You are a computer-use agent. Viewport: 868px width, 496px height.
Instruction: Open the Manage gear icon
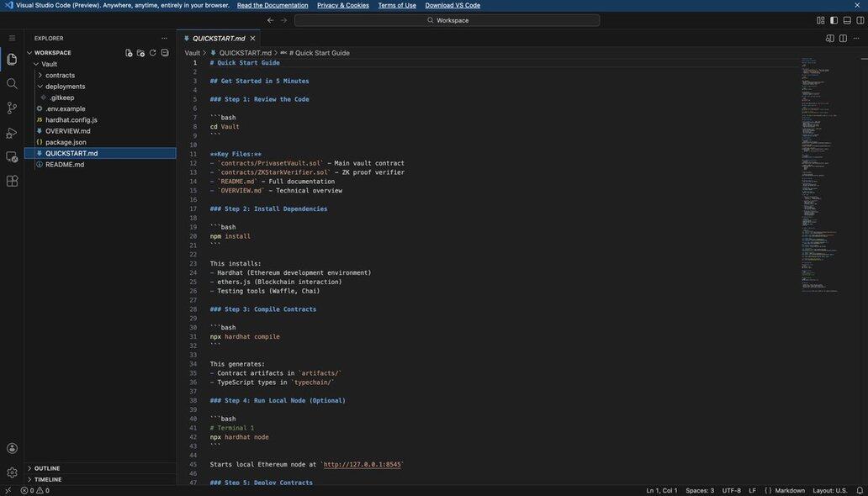(12, 472)
